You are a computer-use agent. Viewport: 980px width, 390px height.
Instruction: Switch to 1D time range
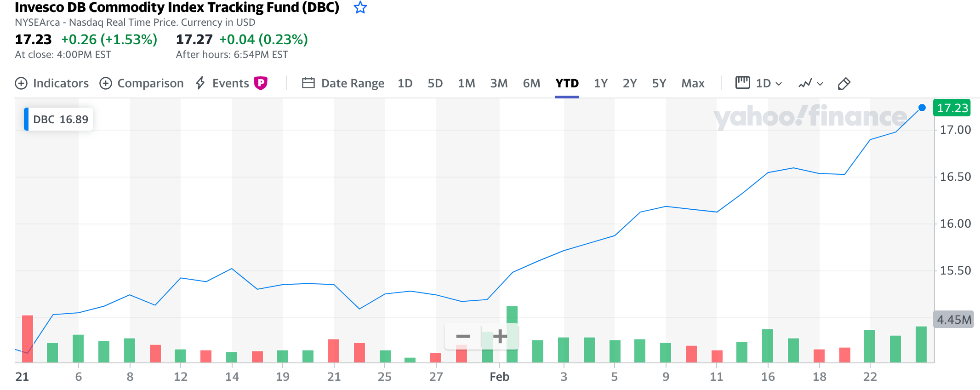pyautogui.click(x=405, y=83)
